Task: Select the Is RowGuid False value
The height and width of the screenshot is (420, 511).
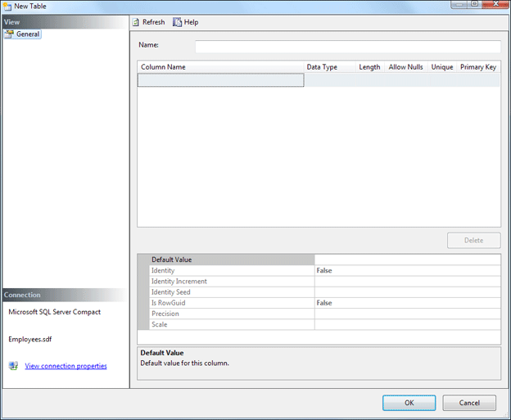Action: point(407,303)
